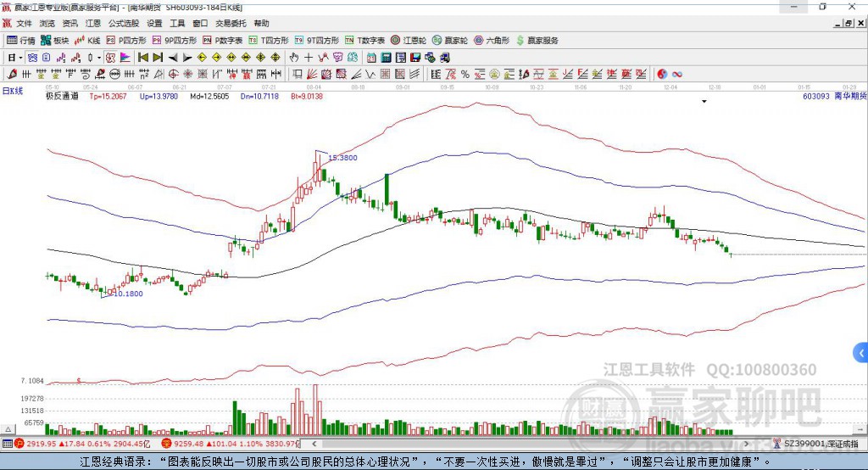The width and height of the screenshot is (868, 470).
Task: Click the arrow button at volume panel right
Action: point(860,429)
